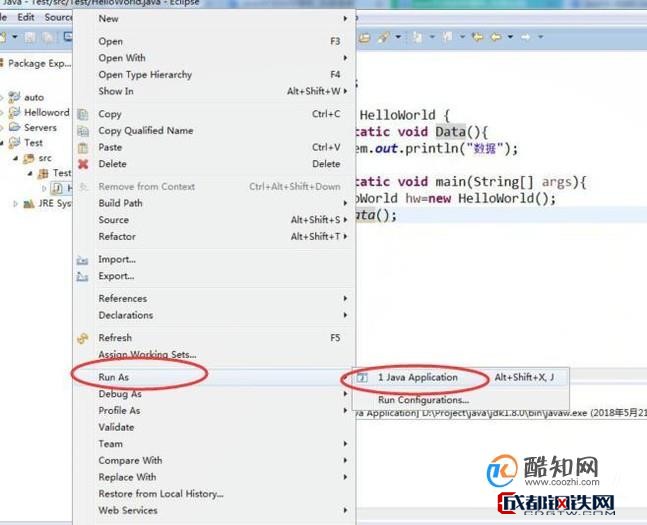Click the yellow Refresh icon

click(83, 338)
